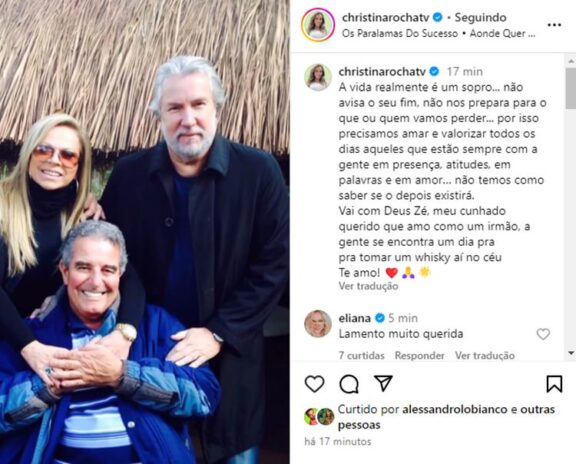Open christinarochatv avatar next to caption

(x=318, y=77)
